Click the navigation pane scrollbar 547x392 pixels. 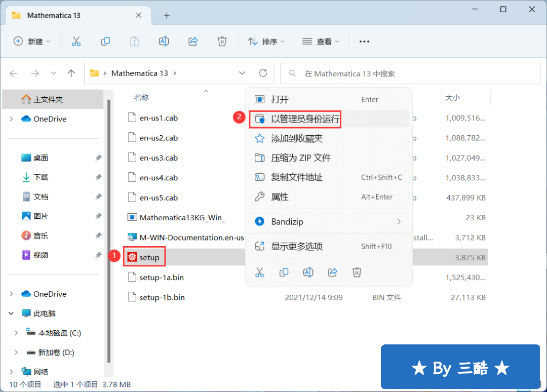pyautogui.click(x=109, y=231)
